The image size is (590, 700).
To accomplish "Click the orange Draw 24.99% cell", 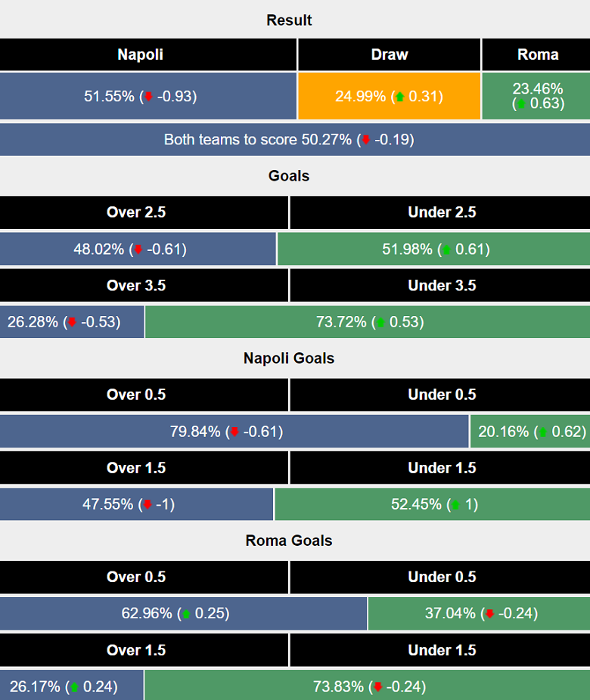I will (x=389, y=96).
